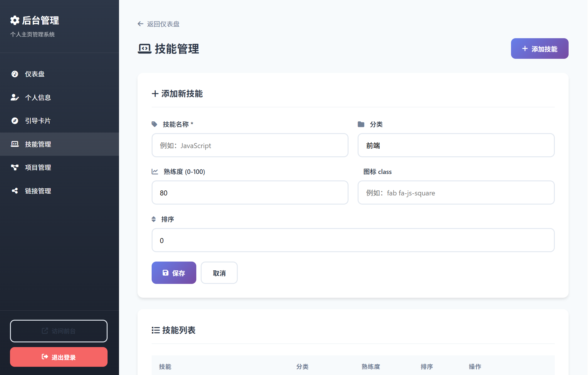Click the diagram icon next to 项目管理
Screen dimensions: 588x375
15,168
